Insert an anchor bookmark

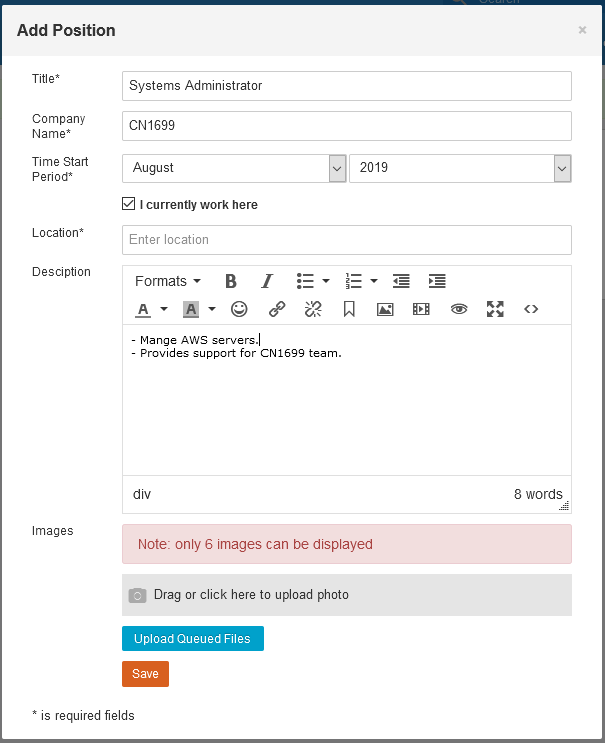click(349, 309)
